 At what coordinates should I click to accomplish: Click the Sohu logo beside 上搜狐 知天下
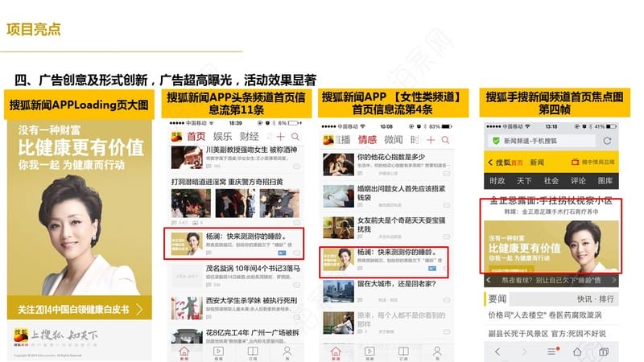pyautogui.click(x=21, y=336)
